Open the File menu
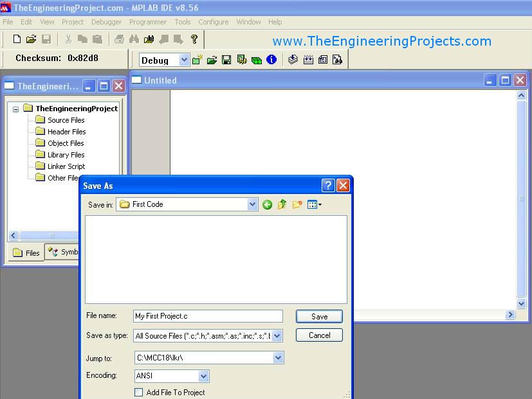This screenshot has height=399, width=532. click(x=8, y=22)
